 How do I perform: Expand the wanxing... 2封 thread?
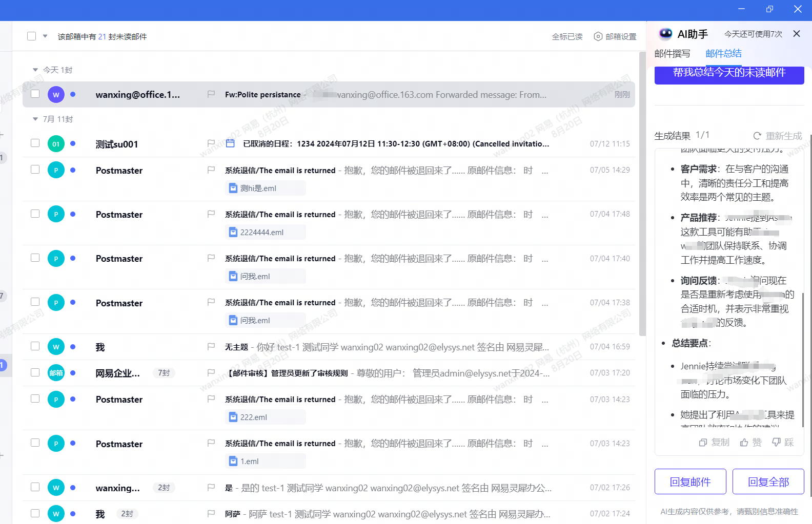coord(164,488)
